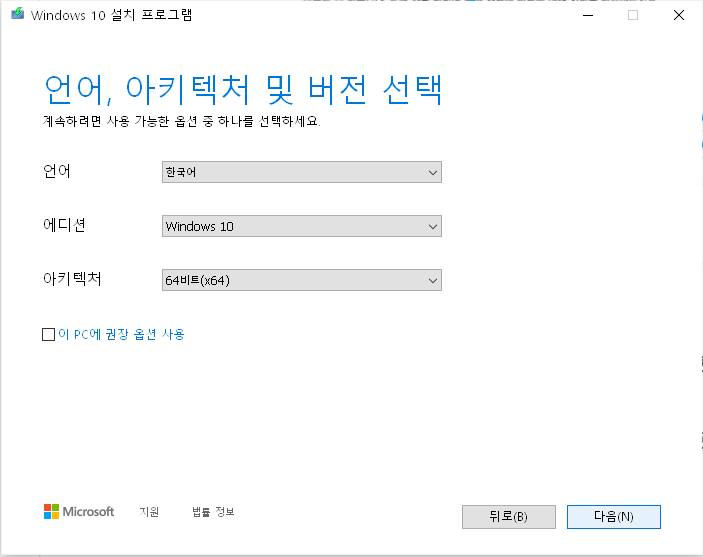Image resolution: width=703 pixels, height=557 pixels.
Task: Click the 뒤로(B) button
Action: pos(508,517)
